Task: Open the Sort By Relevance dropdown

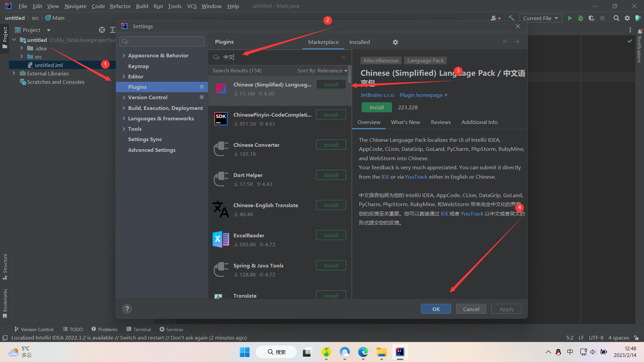Action: coord(322,70)
